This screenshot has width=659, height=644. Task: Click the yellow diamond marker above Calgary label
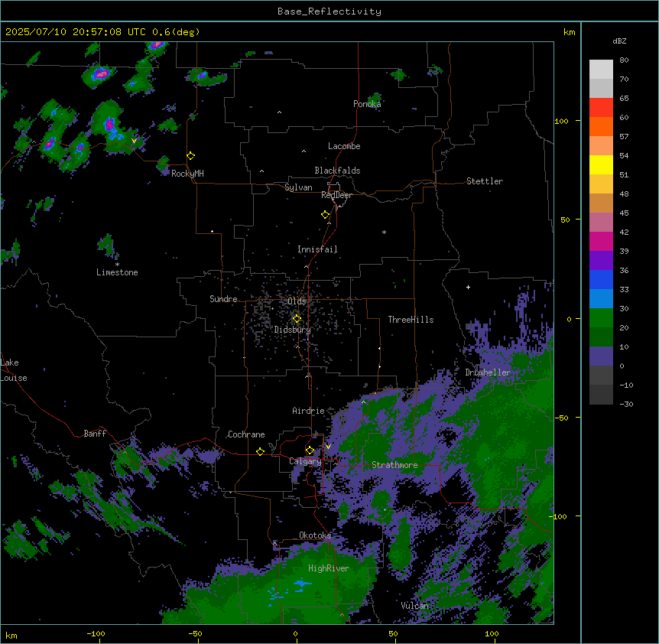coord(310,450)
